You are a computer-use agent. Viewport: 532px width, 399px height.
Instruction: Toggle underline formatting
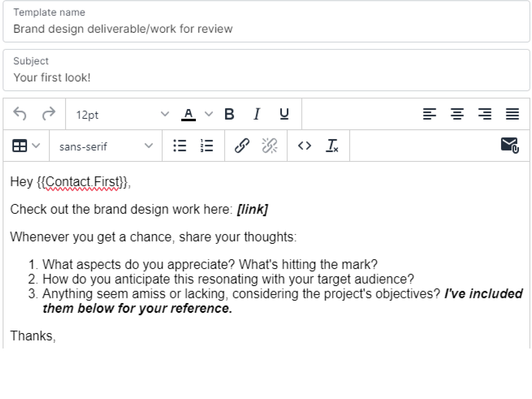(x=284, y=114)
